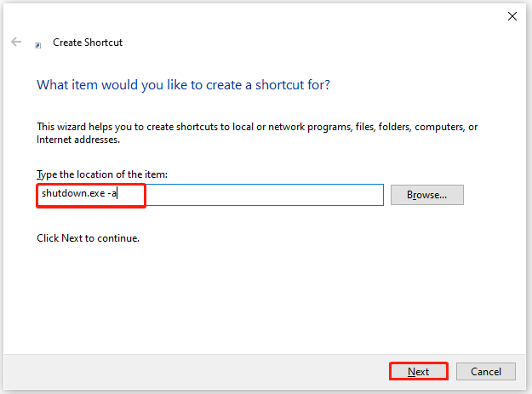Select the 'Type the location of the item' label
This screenshot has height=394, width=532.
tap(102, 174)
